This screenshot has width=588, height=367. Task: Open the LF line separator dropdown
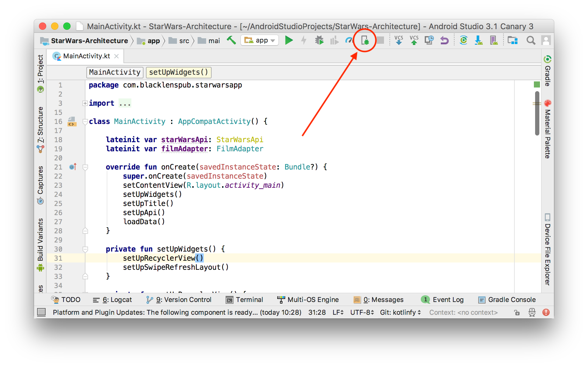[338, 312]
